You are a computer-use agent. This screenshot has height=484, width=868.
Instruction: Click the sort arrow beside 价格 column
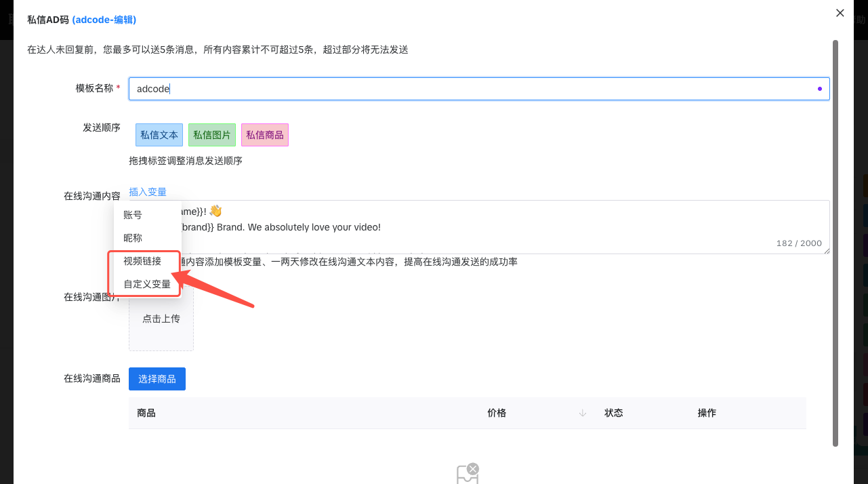(x=583, y=413)
